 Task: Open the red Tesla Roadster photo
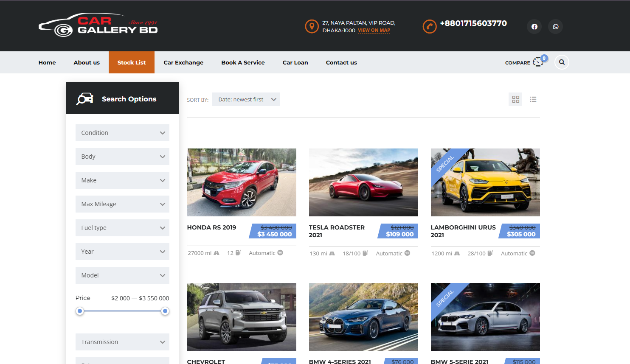(363, 182)
